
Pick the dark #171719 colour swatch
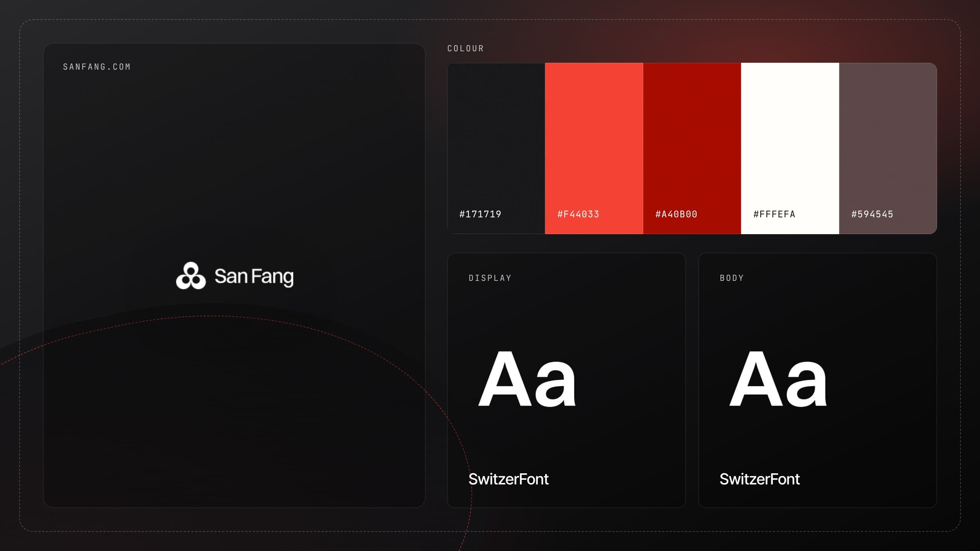point(496,148)
